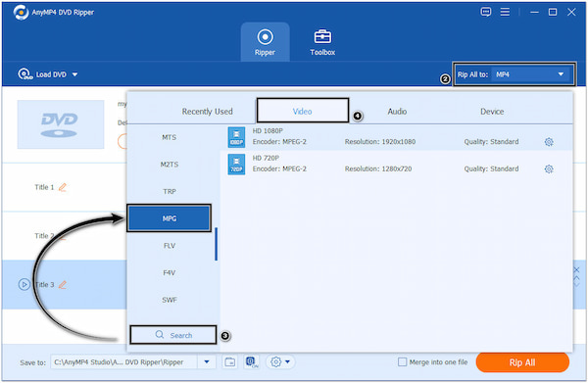Open settings gear for HD 1080P
Viewport: 588px width, 383px height.
pyautogui.click(x=549, y=142)
